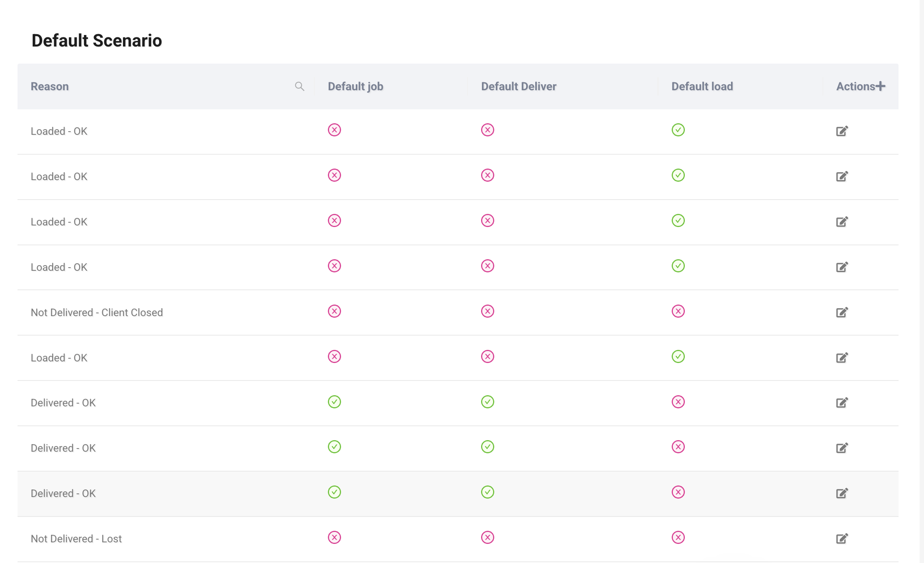Click the edit icon for Not Delivered - Lost
924x563 pixels.
(842, 538)
